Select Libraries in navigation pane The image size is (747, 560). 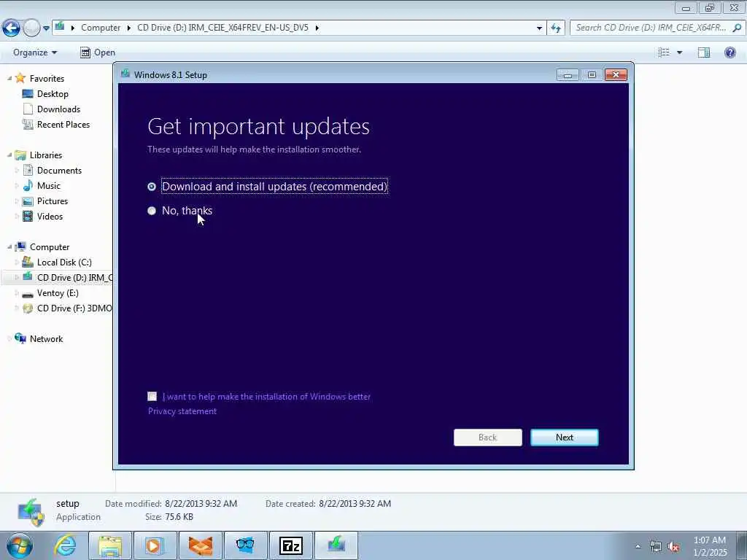[46, 155]
